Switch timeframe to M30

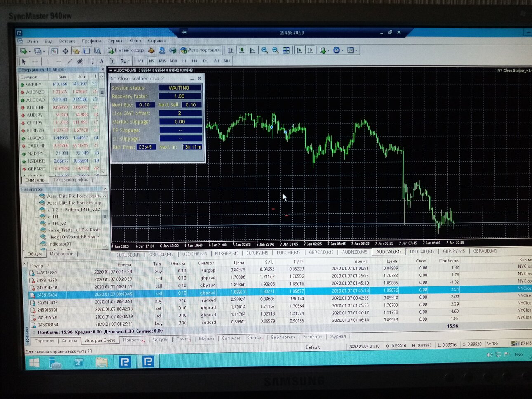coord(173,61)
